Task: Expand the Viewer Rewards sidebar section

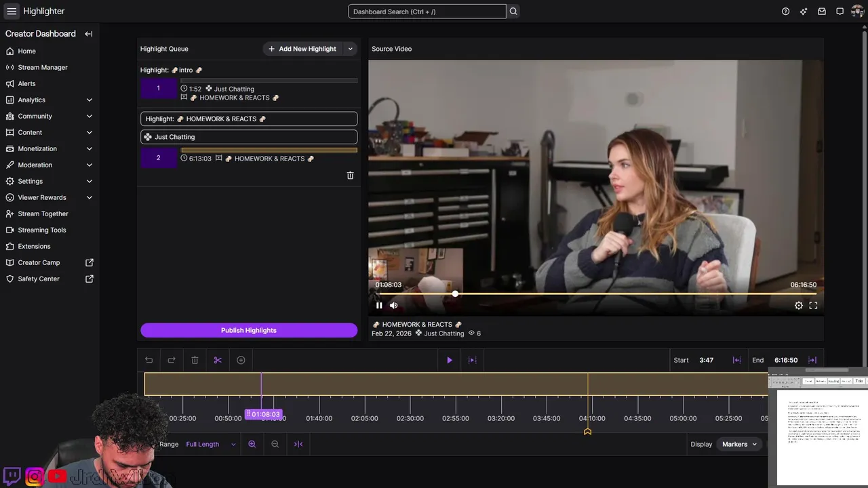Action: pos(90,197)
